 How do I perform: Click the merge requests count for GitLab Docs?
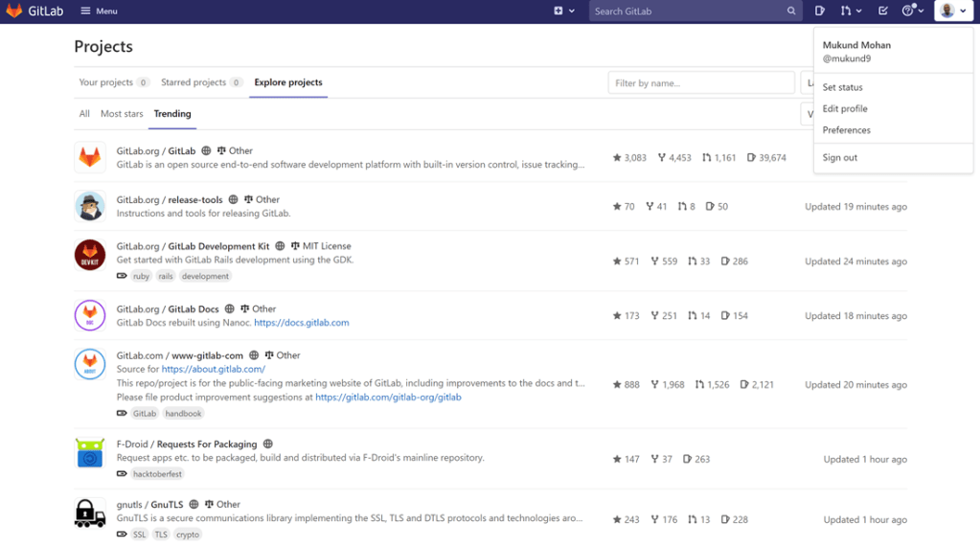point(699,316)
